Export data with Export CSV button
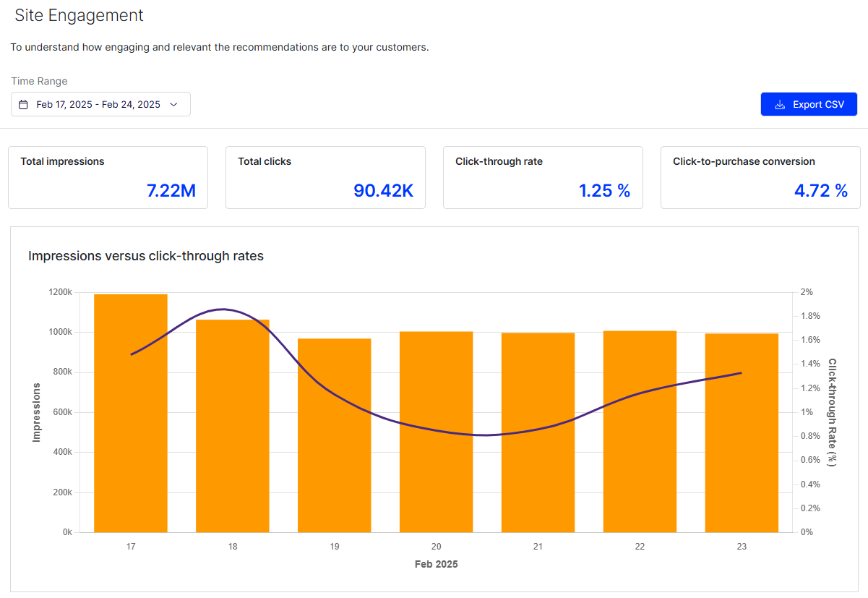The image size is (868, 598). [809, 104]
